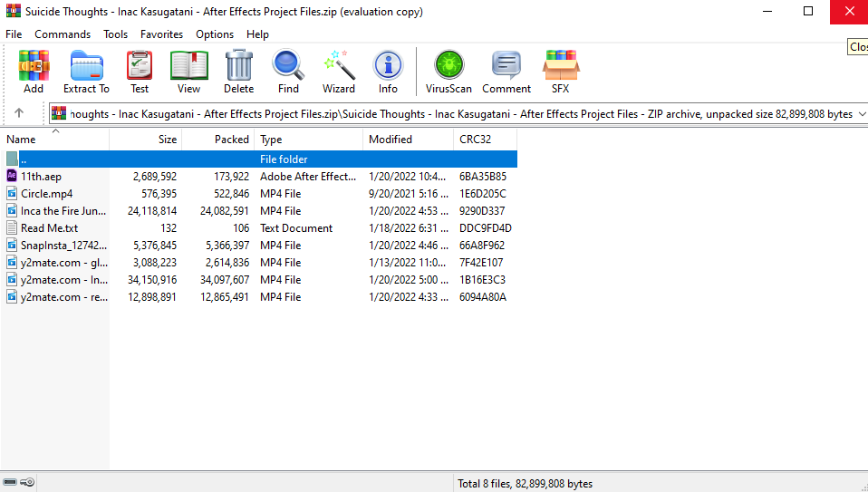Click the WinRAR icon in address bar
Viewport: 868px width, 492px height.
(59, 113)
